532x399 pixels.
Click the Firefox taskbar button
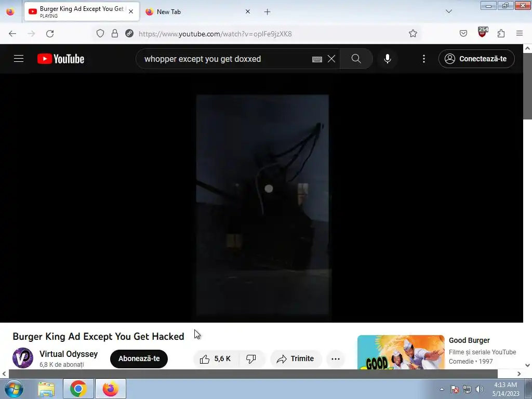[x=111, y=389]
